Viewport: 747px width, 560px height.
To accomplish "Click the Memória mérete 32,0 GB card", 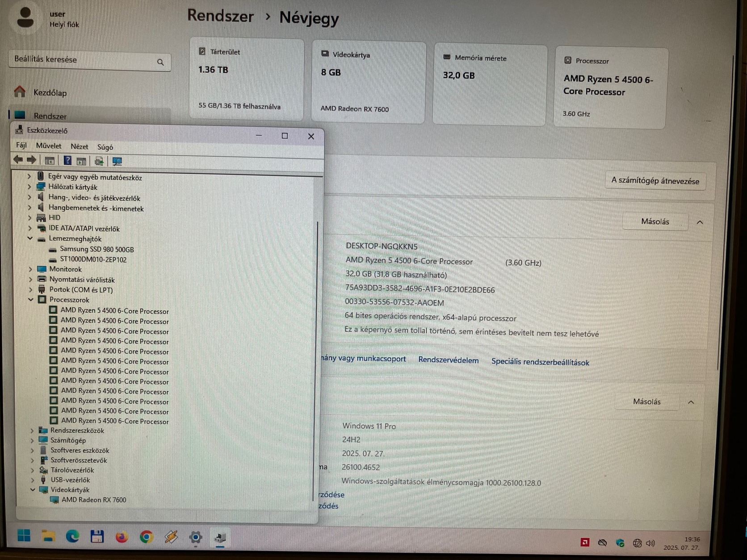I will tap(490, 85).
